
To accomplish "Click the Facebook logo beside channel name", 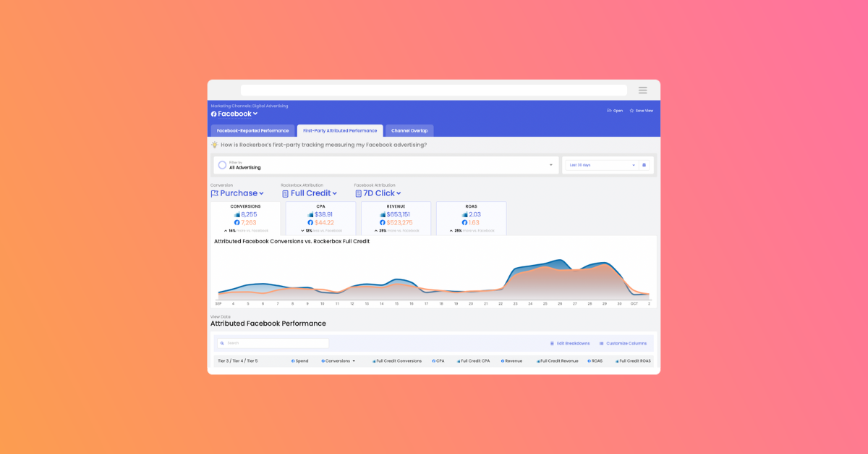I will point(214,114).
